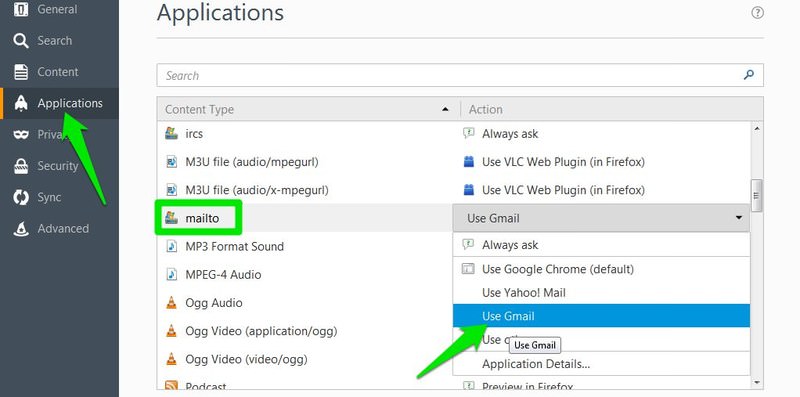Click the Ogg Video (application/ogg) cone icon

[171, 331]
